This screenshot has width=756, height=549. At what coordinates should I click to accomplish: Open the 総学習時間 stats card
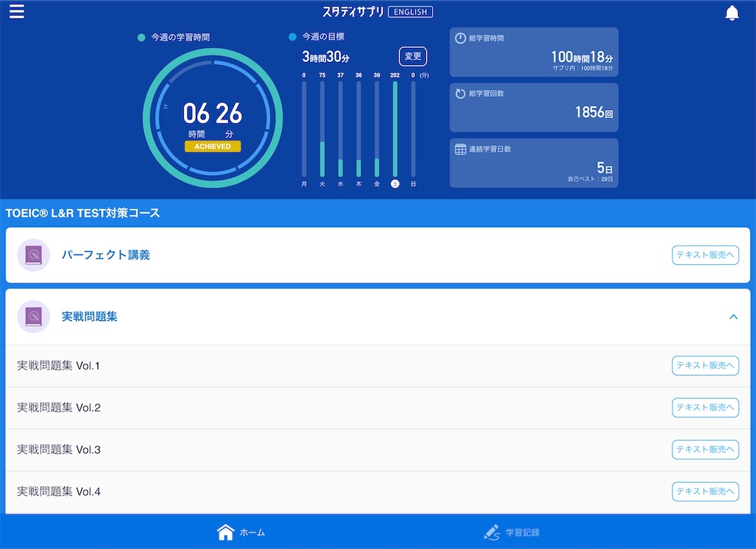pyautogui.click(x=534, y=52)
